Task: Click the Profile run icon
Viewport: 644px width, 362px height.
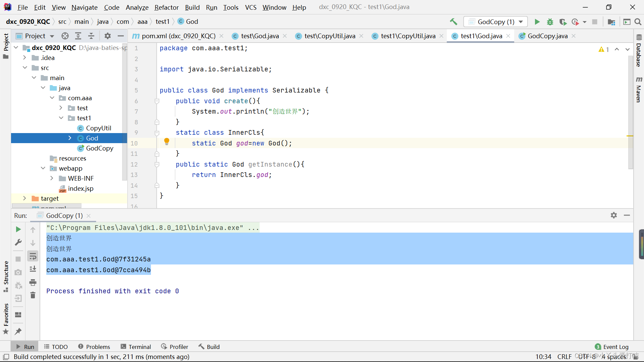Action: coord(575,22)
